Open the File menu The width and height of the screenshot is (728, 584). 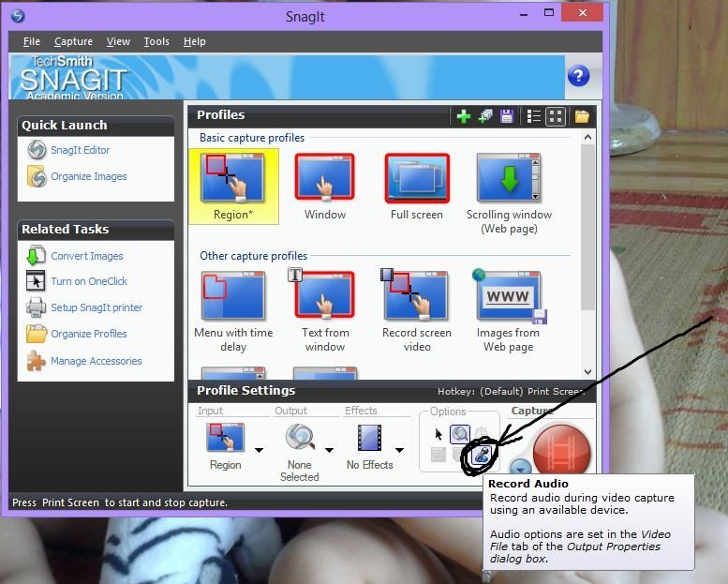tap(32, 41)
